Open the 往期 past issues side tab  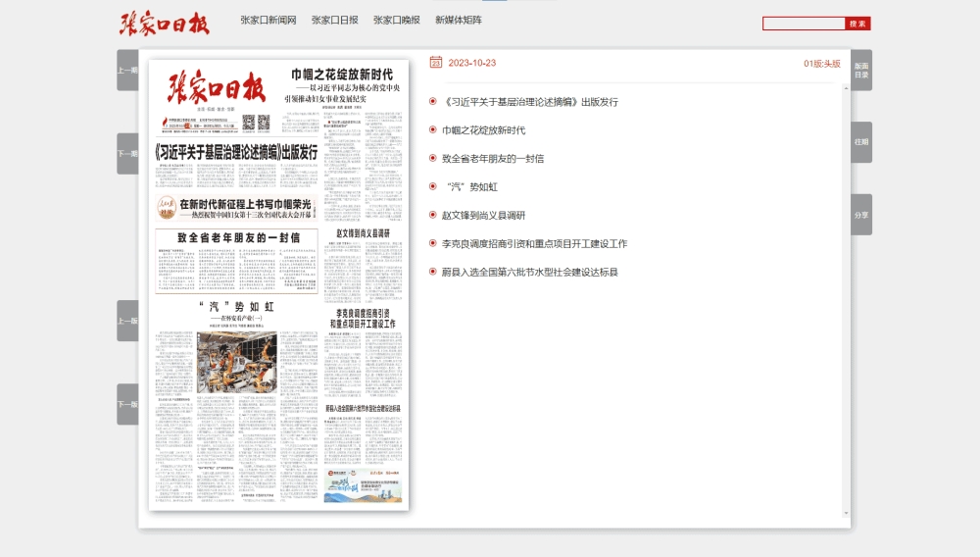click(x=861, y=142)
